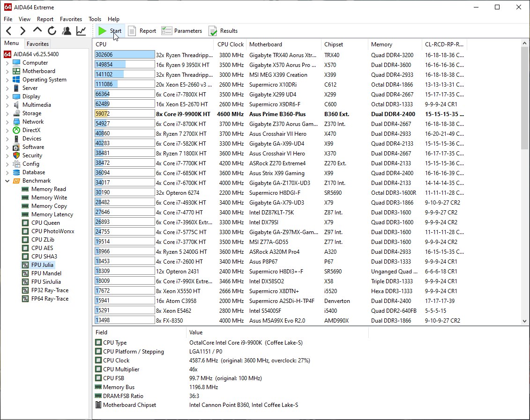The width and height of the screenshot is (530, 420).
Task: Click the results list scroll up arrow
Action: click(x=524, y=43)
